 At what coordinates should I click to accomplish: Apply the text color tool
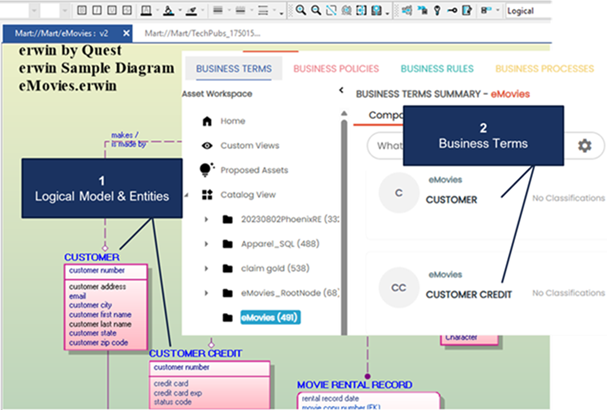click(x=146, y=10)
